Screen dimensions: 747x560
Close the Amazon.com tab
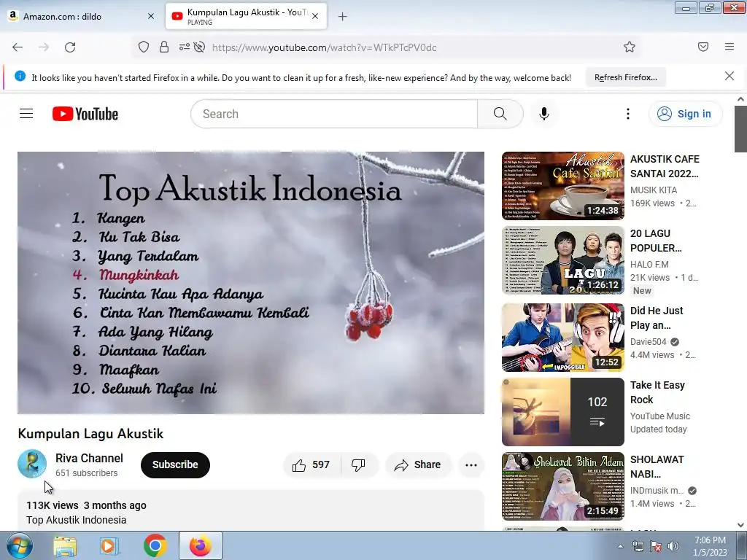(x=150, y=16)
